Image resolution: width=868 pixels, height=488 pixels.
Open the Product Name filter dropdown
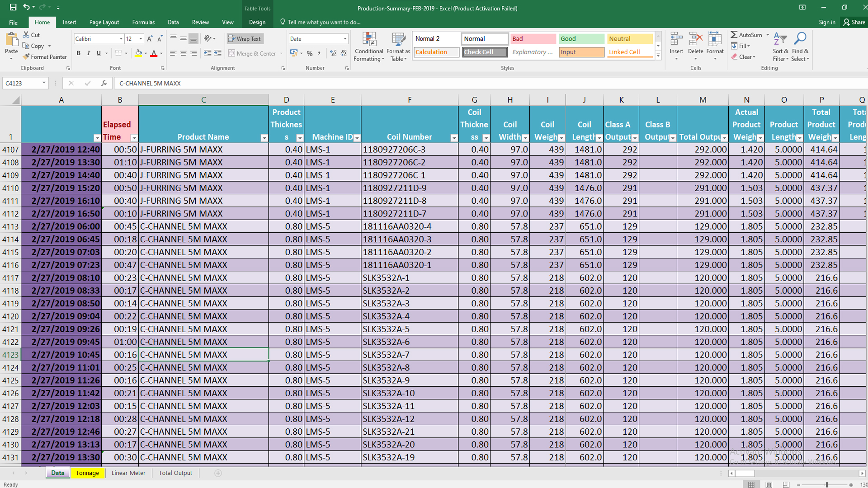point(264,138)
